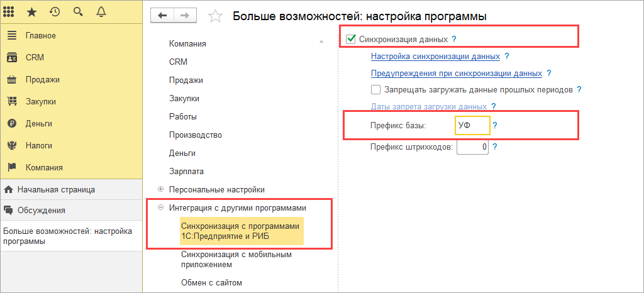The height and width of the screenshot is (293, 644).
Task: Open the notifications bell icon
Action: pos(101,12)
